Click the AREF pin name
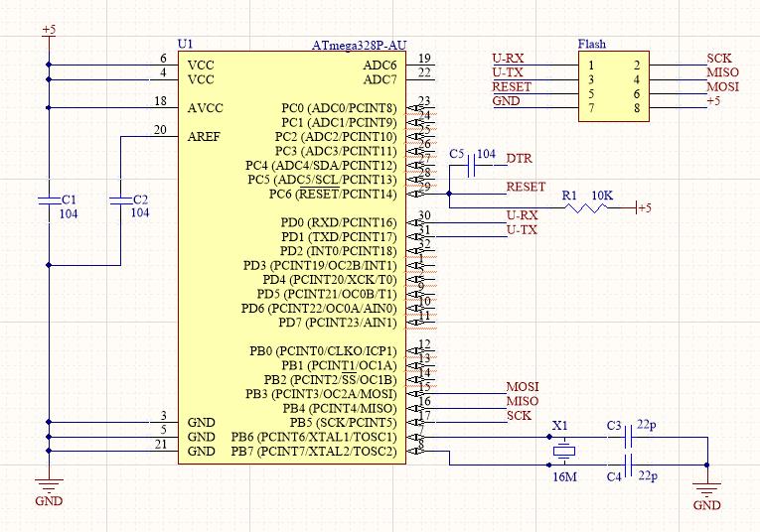Screen dimensions: 760x532 pyautogui.click(x=204, y=137)
